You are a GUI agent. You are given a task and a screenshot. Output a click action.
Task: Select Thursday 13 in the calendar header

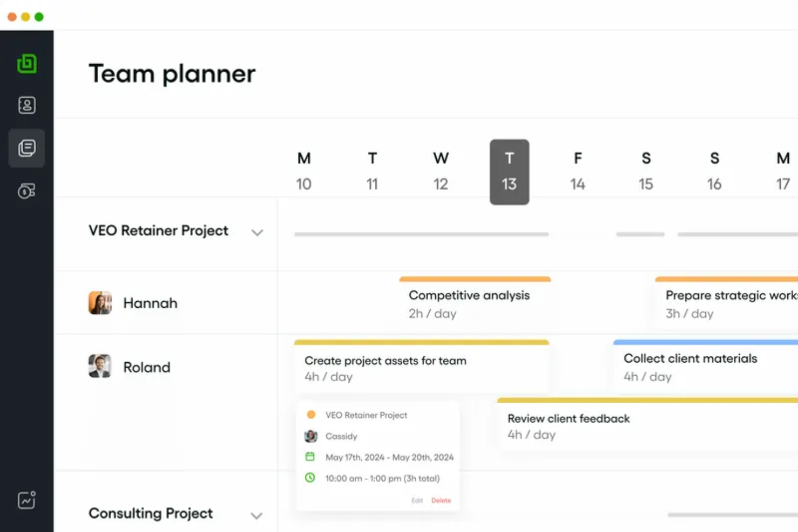(510, 172)
